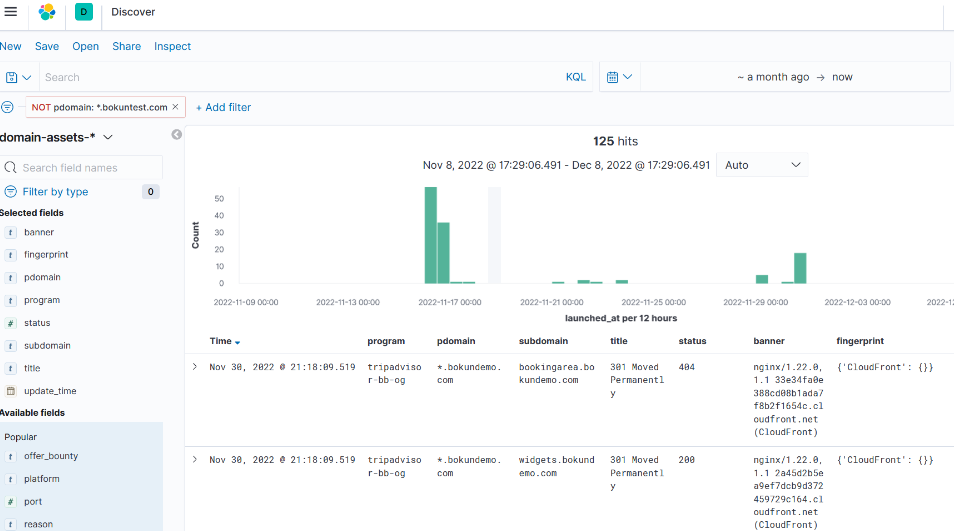Click Filter by type button

tap(55, 192)
